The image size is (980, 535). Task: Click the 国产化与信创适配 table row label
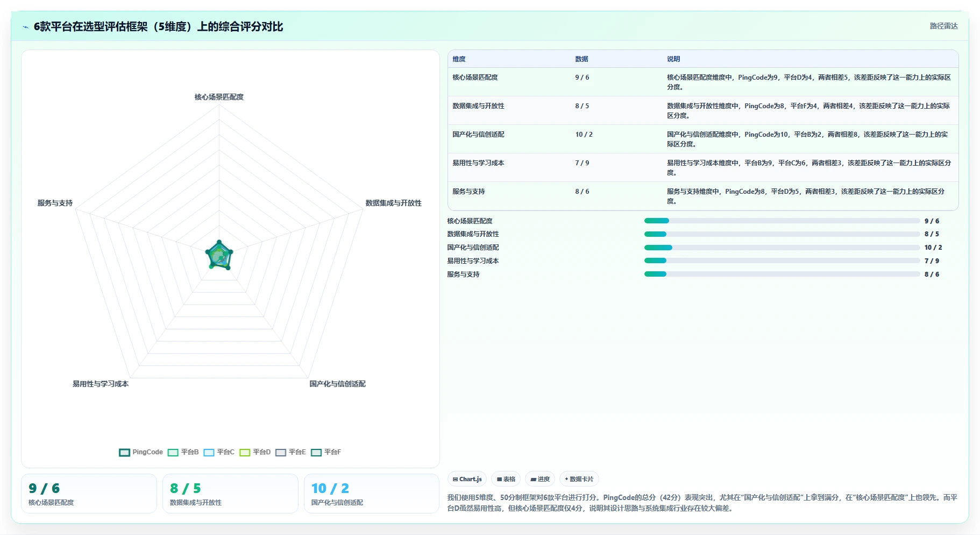[478, 135]
